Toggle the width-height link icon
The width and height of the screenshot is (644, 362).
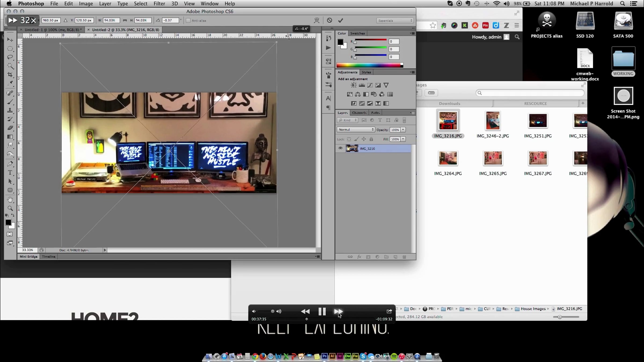[125, 20]
